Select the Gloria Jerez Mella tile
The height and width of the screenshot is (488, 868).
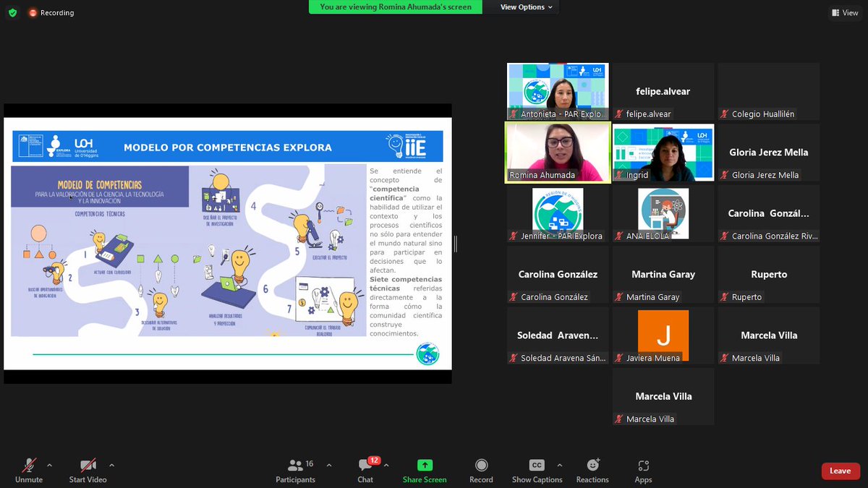pyautogui.click(x=769, y=153)
